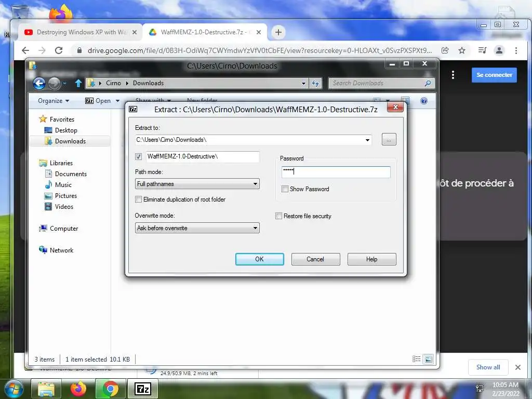The width and height of the screenshot is (532, 399).
Task: Switch to 7-Zip on the taskbar
Action: point(142,389)
